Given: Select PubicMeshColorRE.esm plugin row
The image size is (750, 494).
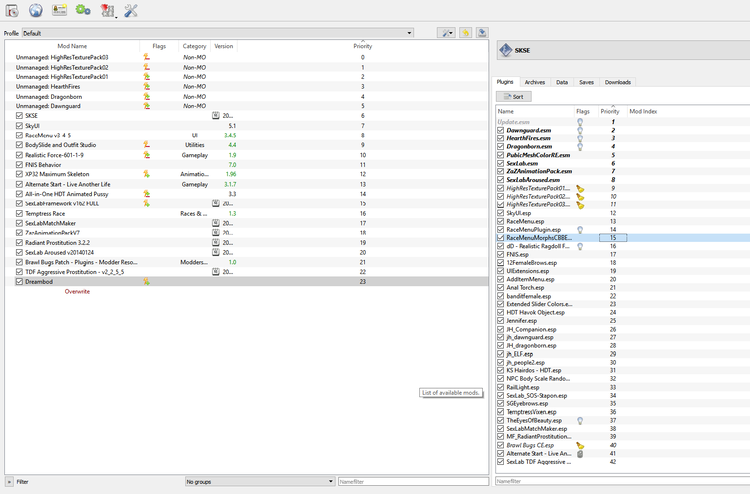Looking at the screenshot, I should 623,155.
